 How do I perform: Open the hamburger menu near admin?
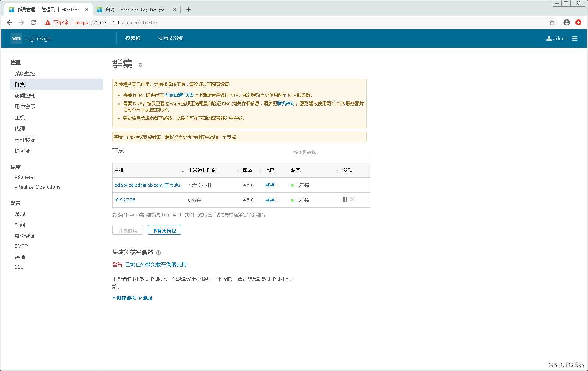coord(575,39)
